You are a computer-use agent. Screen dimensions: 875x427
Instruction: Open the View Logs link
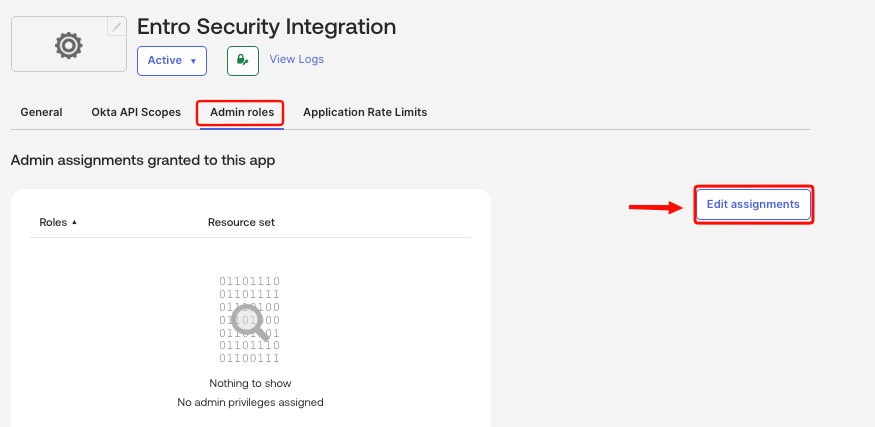point(296,59)
